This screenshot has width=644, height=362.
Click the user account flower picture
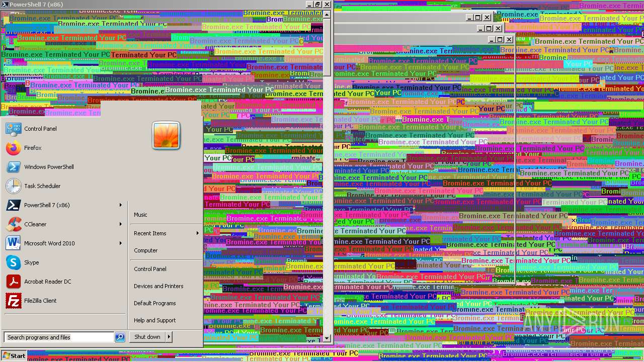(x=166, y=135)
